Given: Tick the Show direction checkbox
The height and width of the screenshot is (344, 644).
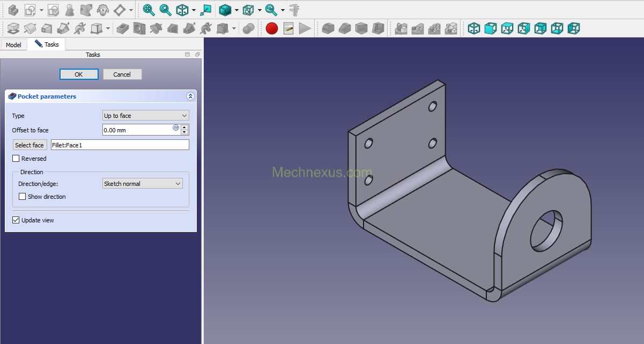Looking at the screenshot, I should tap(22, 197).
